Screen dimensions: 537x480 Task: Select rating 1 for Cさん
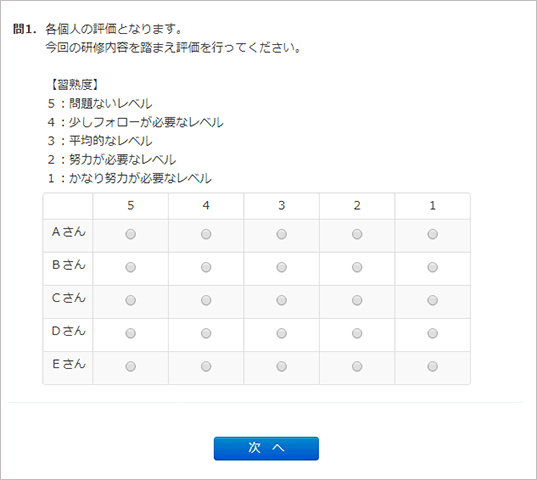click(x=433, y=300)
